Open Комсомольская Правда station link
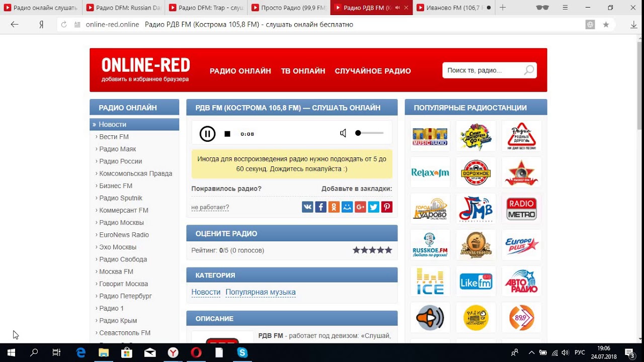The width and height of the screenshot is (644, 362). pos(136,173)
